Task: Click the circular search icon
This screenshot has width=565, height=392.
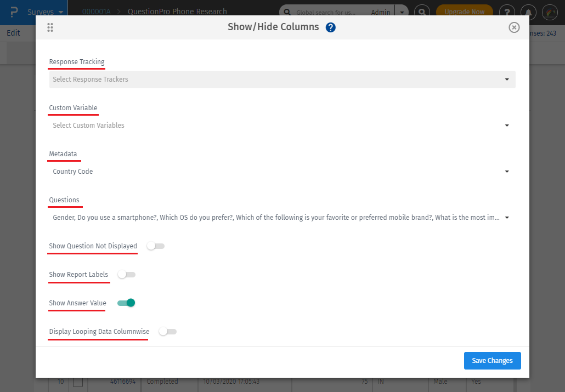Action: pyautogui.click(x=421, y=12)
